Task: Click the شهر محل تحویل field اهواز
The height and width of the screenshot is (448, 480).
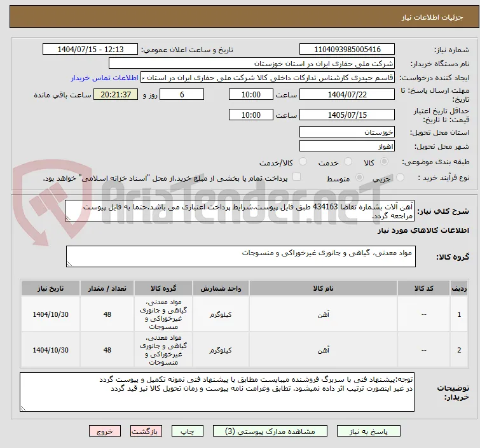Action: click(347, 146)
